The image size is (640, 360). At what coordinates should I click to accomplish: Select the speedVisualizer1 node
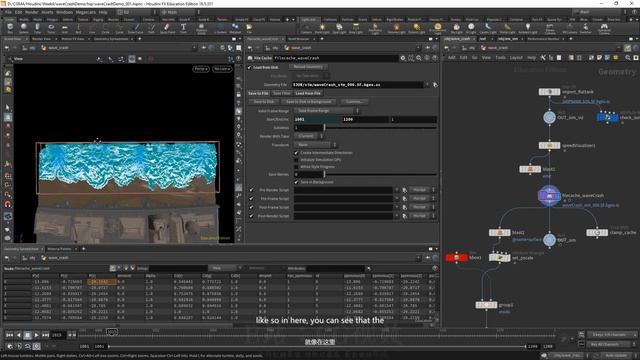pyautogui.click(x=549, y=145)
